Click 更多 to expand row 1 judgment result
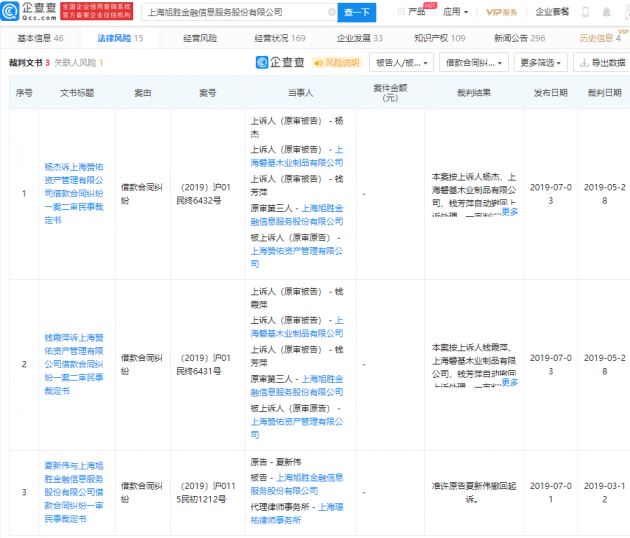630x538 pixels. [x=510, y=211]
